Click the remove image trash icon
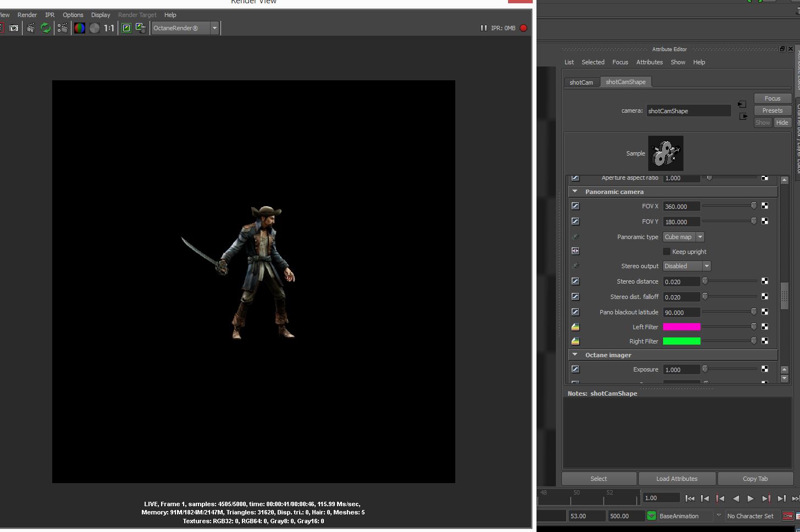 [141, 28]
